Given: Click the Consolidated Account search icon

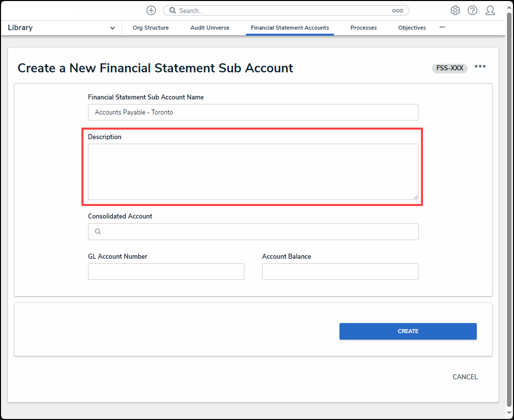Looking at the screenshot, I should (98, 232).
